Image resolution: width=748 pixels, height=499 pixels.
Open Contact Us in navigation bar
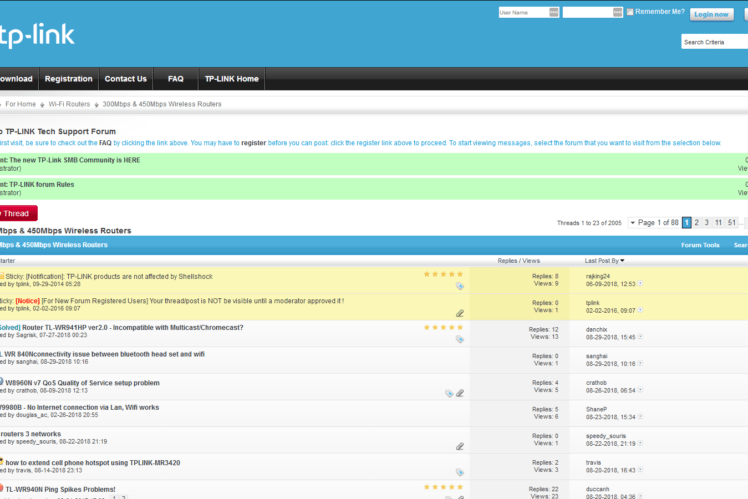coord(125,79)
